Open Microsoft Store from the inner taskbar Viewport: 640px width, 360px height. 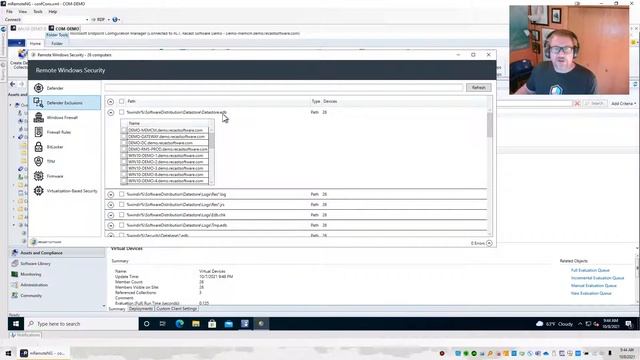(x=212, y=324)
